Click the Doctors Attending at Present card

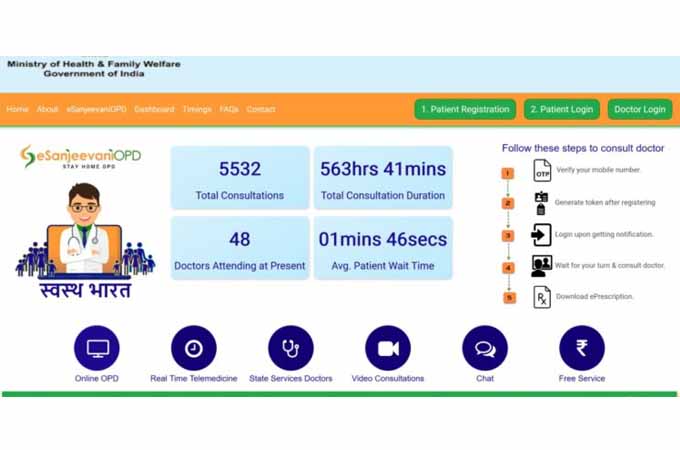[x=240, y=248]
